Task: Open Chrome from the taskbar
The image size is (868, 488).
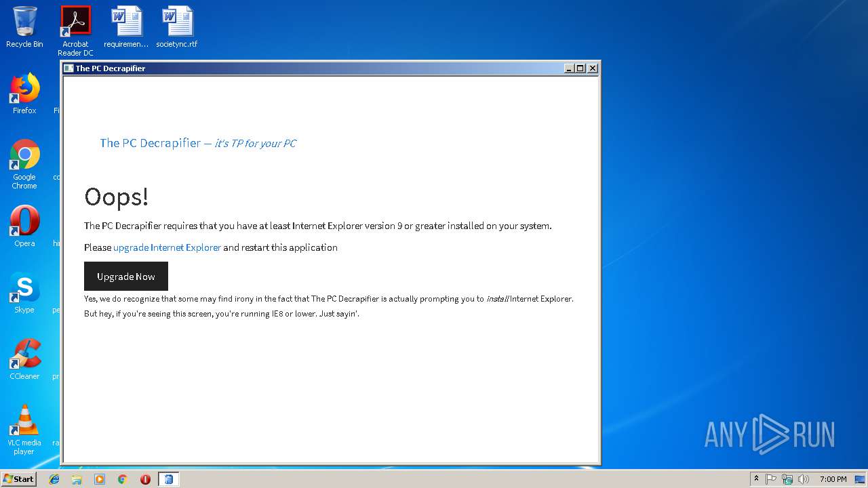Action: (122, 479)
